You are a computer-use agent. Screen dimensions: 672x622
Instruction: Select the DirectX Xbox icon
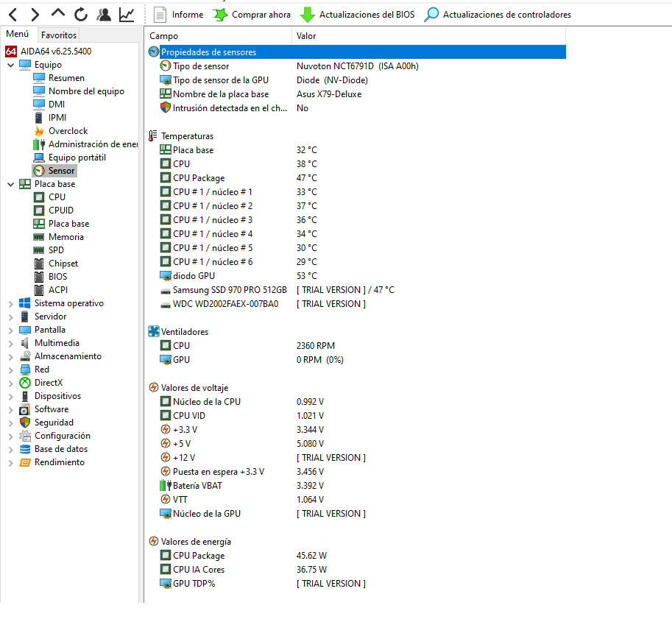coord(25,384)
